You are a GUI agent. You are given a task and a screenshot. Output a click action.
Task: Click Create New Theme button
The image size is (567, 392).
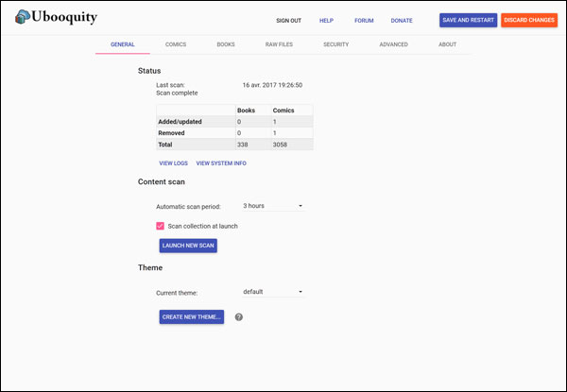191,316
